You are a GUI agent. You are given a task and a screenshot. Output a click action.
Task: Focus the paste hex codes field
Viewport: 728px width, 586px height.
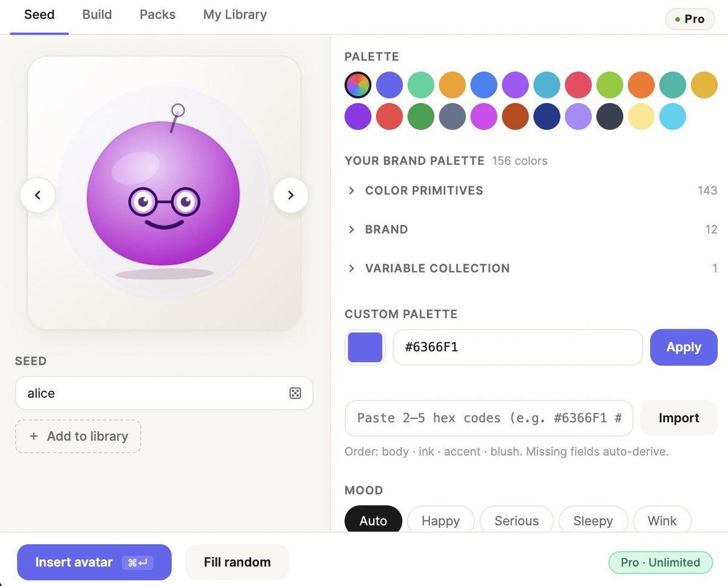click(489, 418)
